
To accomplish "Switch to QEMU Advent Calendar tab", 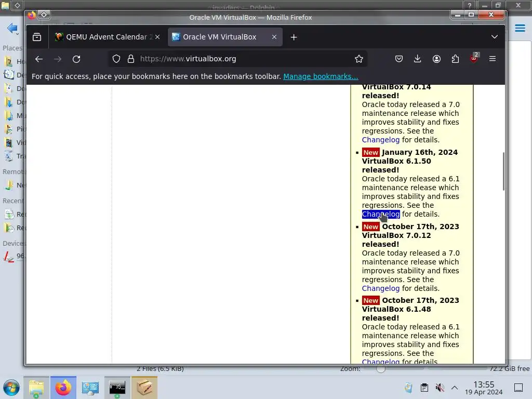I will point(106,37).
